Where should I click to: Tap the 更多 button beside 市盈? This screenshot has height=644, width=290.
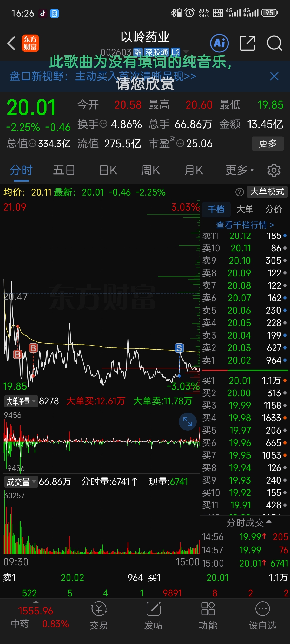(268, 143)
